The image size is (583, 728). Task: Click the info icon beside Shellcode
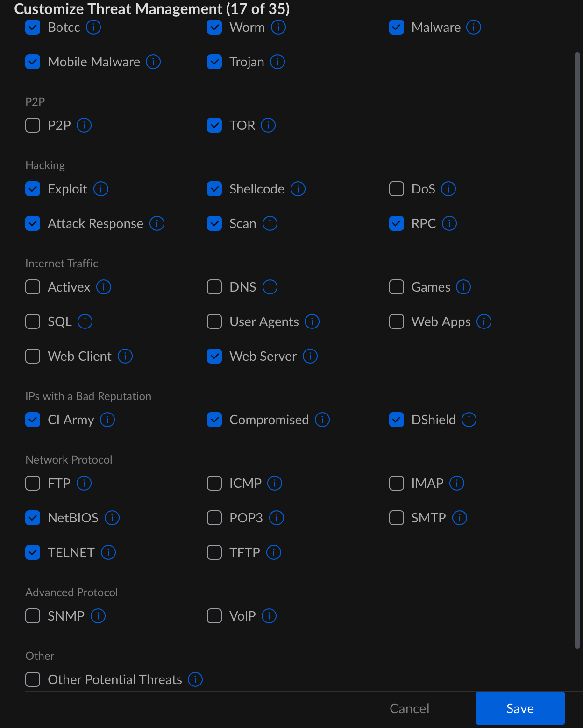pos(298,189)
